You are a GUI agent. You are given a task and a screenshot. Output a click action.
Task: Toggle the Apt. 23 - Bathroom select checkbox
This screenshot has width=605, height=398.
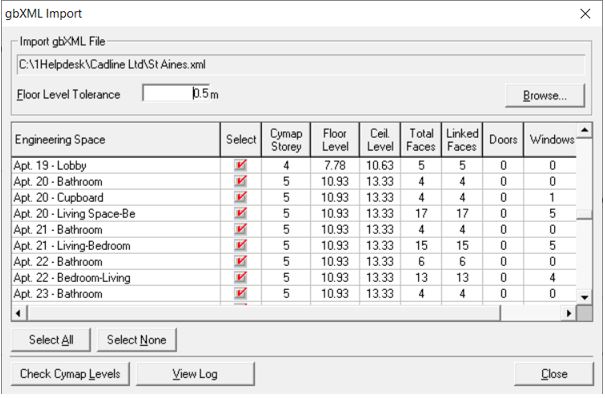(x=240, y=293)
